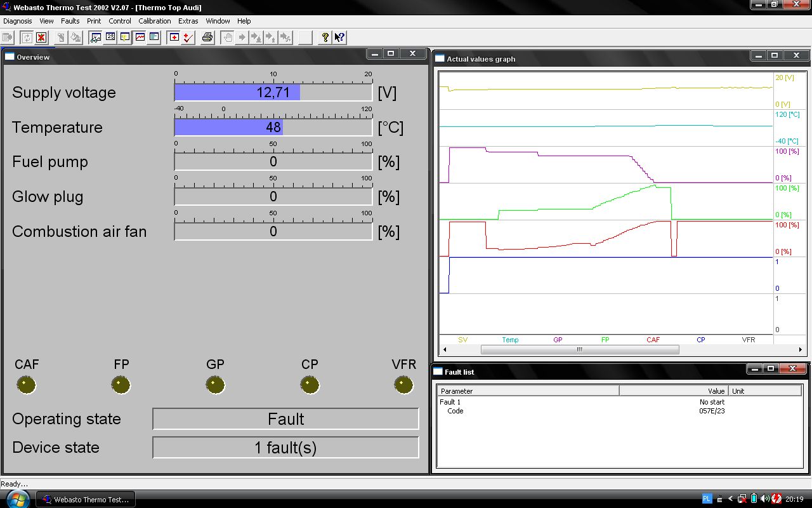Select the Fault 1 row in Fault list
The image size is (812, 508).
pyautogui.click(x=620, y=402)
